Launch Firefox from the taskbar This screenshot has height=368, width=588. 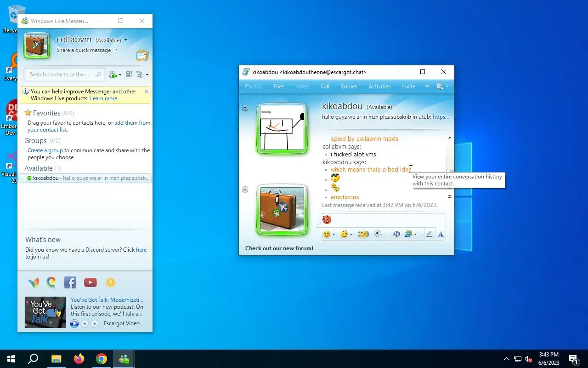click(x=79, y=359)
